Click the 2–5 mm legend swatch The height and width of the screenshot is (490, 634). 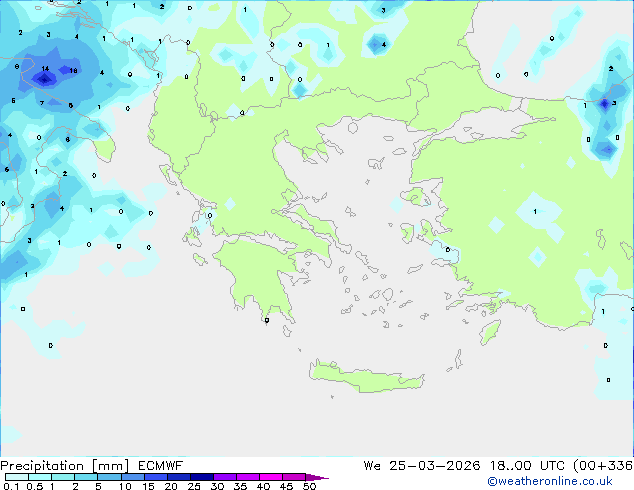click(86, 477)
